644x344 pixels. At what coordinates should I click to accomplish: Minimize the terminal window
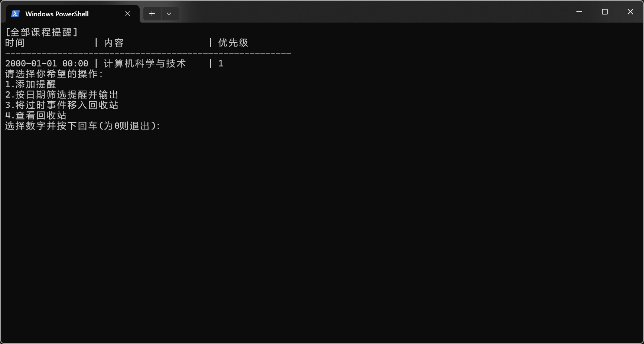[x=579, y=12]
